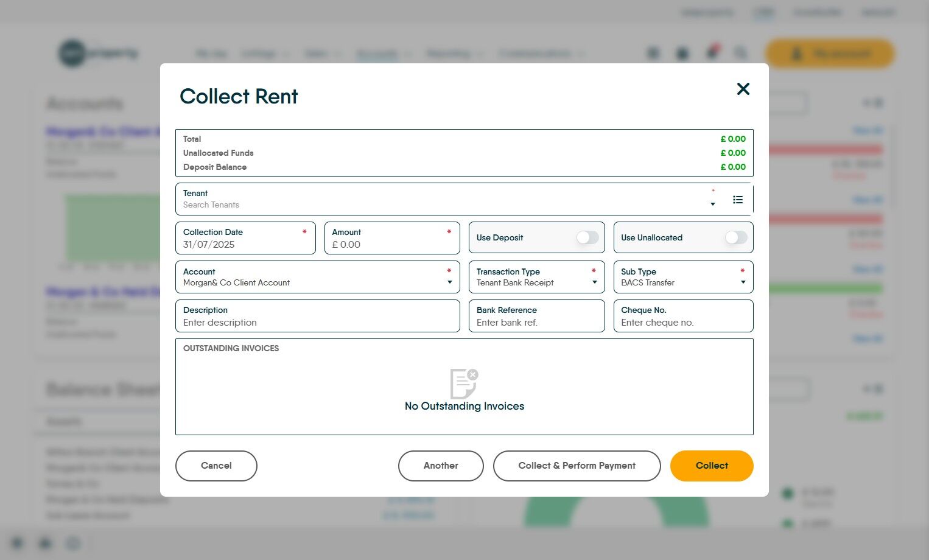The image size is (929, 560).
Task: Click the 'Collect Rent' dialog title
Action: [239, 96]
